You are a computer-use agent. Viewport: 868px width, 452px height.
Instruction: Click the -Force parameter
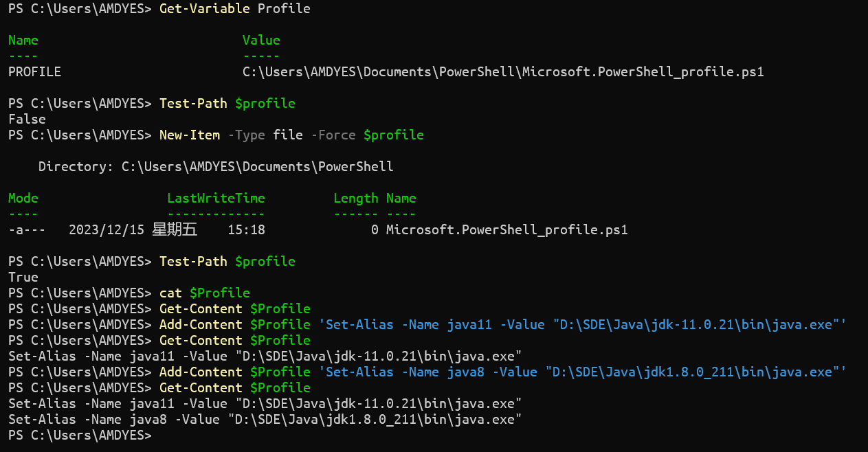pyautogui.click(x=333, y=135)
